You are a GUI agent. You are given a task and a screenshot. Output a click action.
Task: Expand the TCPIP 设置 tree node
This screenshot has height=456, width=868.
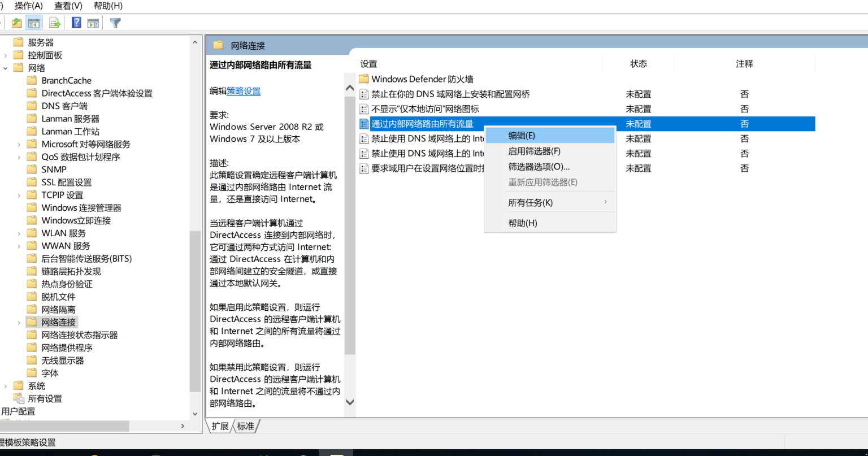[x=19, y=195]
